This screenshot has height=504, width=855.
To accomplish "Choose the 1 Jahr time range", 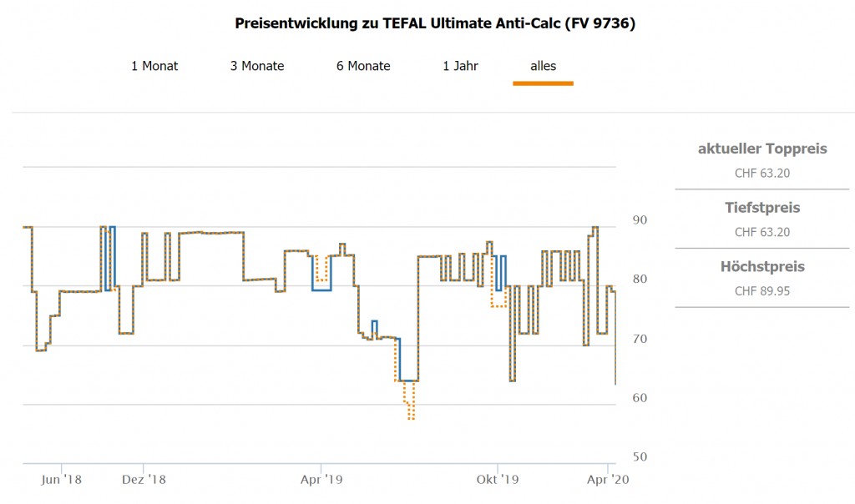I will [x=460, y=66].
